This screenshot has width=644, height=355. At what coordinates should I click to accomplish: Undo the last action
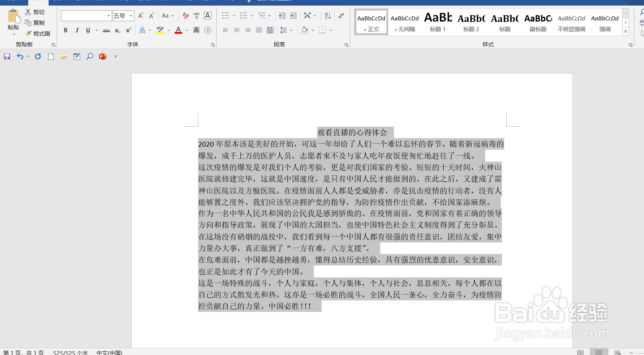click(x=20, y=56)
